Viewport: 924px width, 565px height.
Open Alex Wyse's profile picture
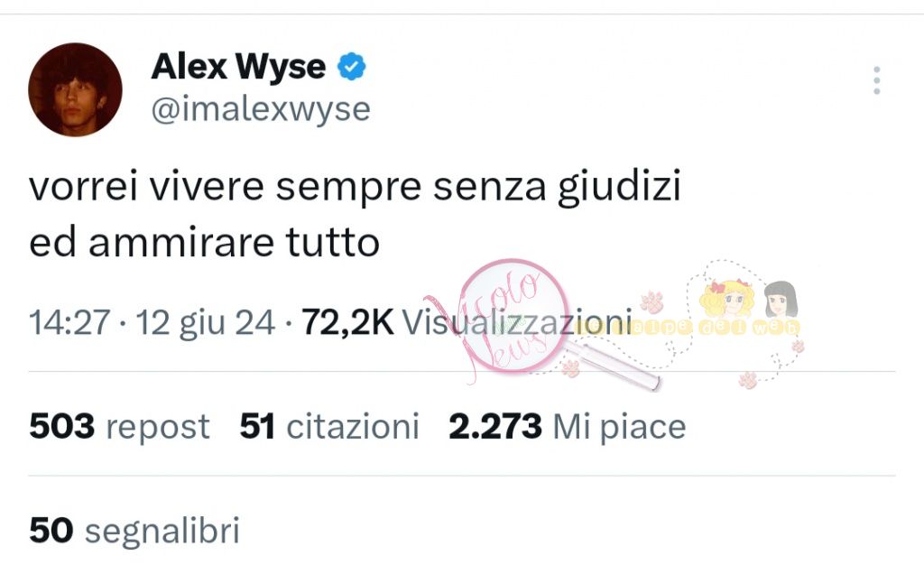[76, 89]
